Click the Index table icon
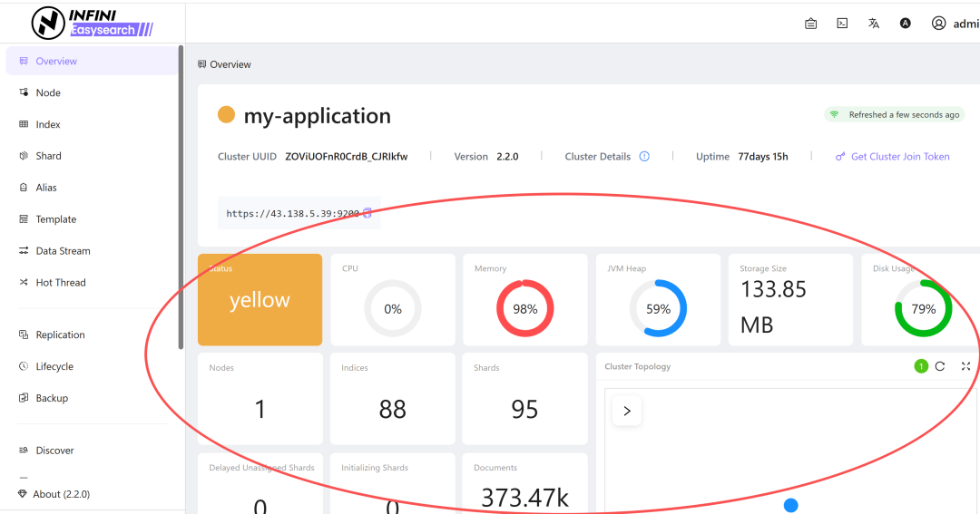Image resolution: width=980 pixels, height=514 pixels. (24, 124)
